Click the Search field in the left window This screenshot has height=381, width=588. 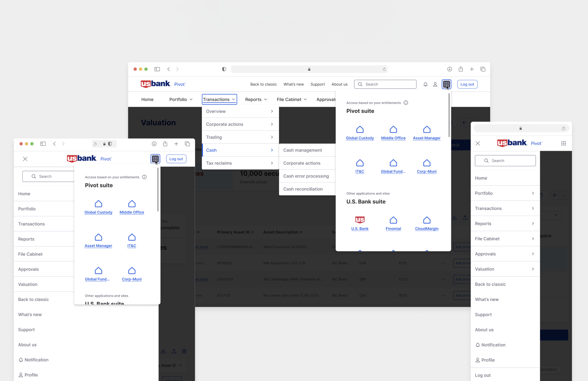tap(48, 177)
